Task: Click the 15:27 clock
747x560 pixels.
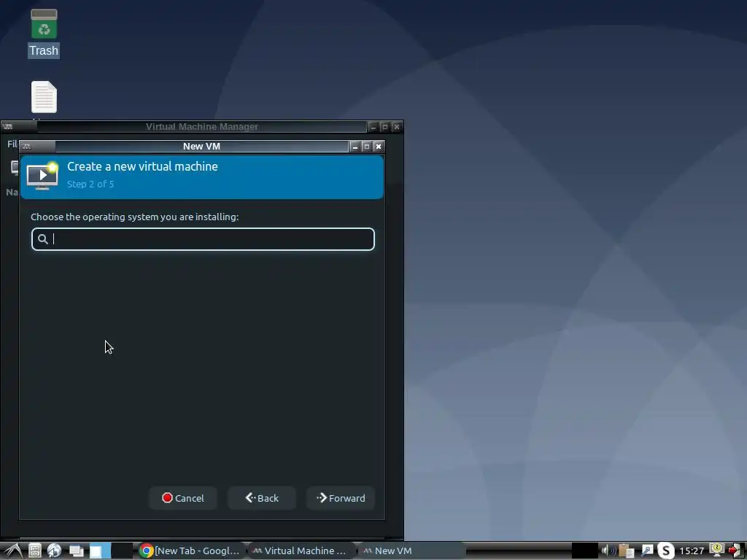Action: 692,551
